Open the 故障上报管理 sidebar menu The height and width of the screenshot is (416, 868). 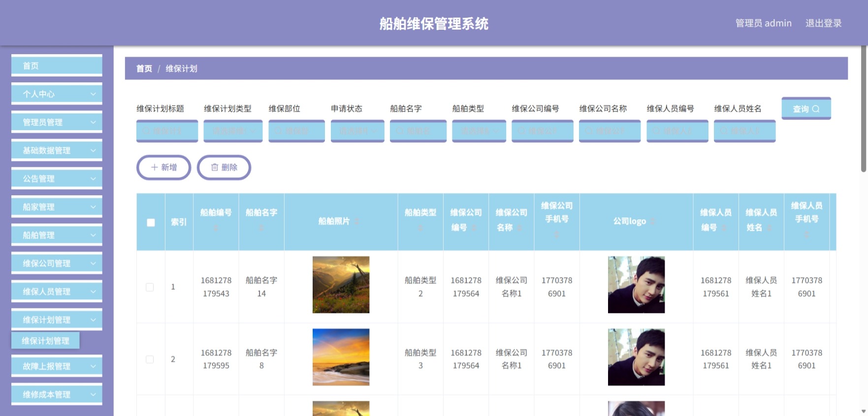tap(57, 366)
